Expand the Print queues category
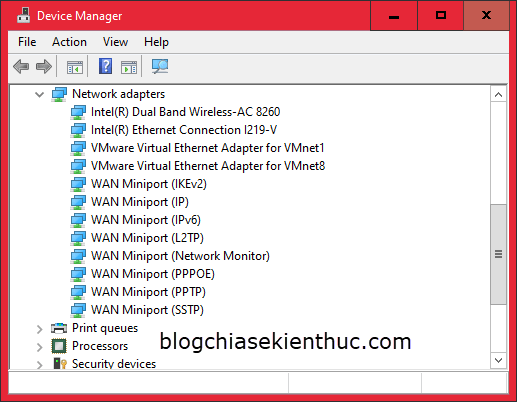 39,329
